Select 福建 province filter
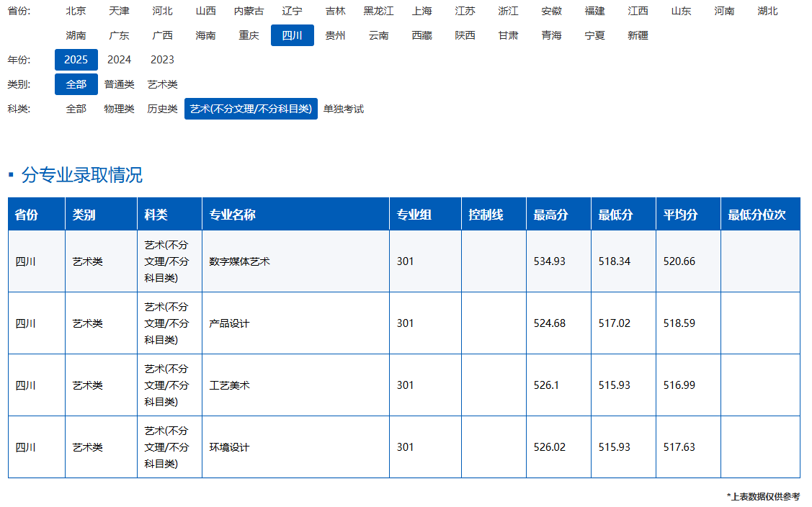The image size is (812, 507). point(595,11)
